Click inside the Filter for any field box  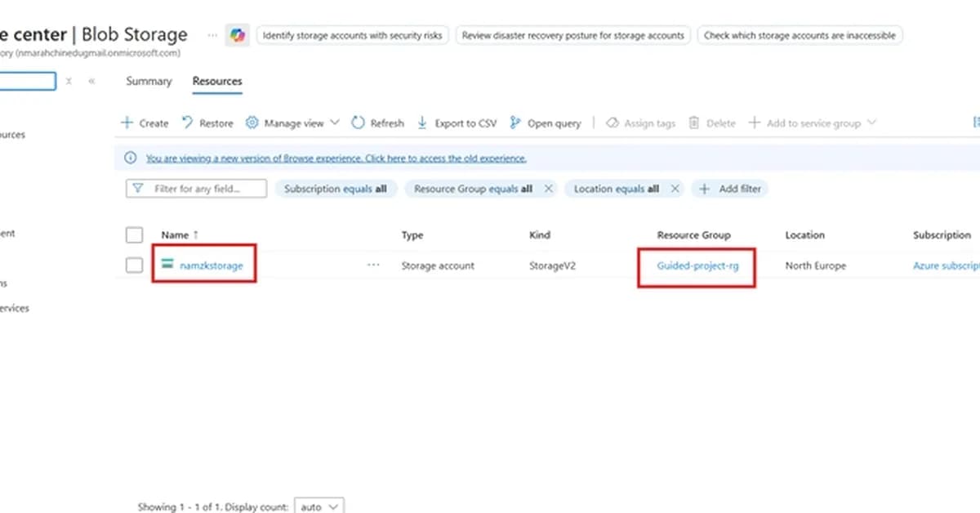[200, 188]
